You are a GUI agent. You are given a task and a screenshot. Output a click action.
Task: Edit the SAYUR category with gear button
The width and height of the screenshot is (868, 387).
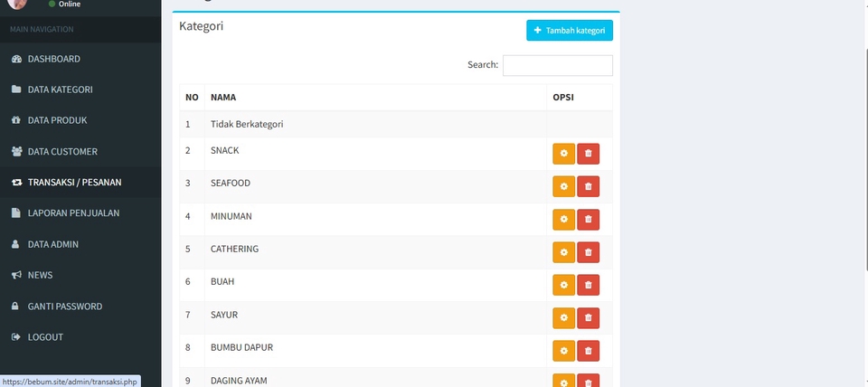(563, 317)
